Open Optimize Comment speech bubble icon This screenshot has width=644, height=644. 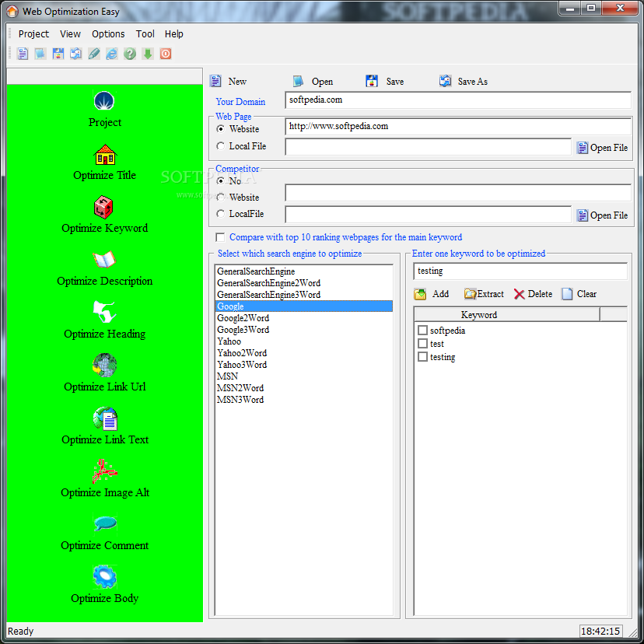pyautogui.click(x=105, y=523)
